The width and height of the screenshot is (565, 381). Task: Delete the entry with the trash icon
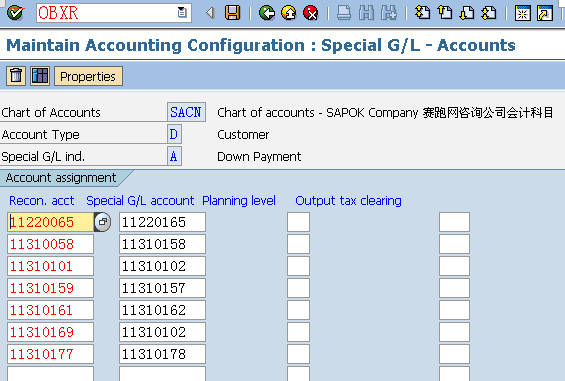point(16,76)
